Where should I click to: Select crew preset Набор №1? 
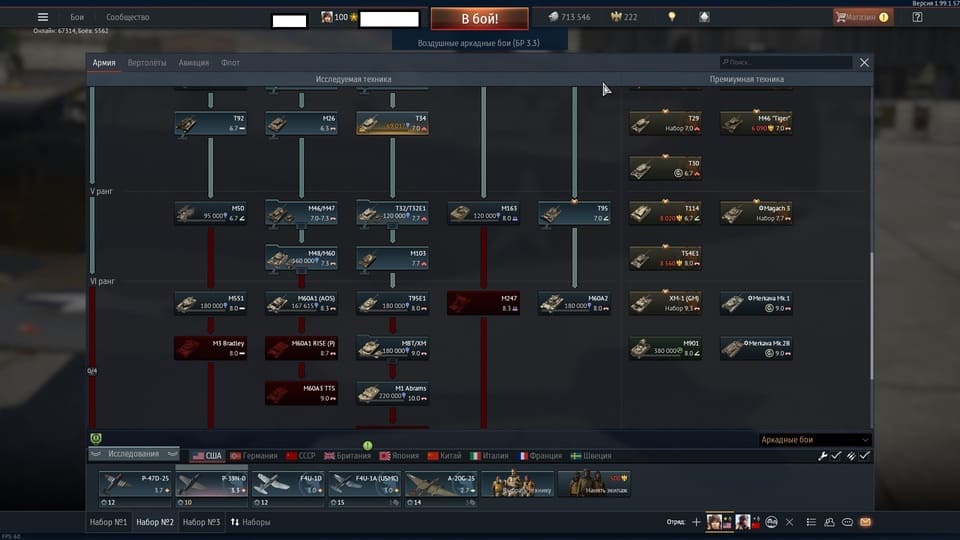108,522
